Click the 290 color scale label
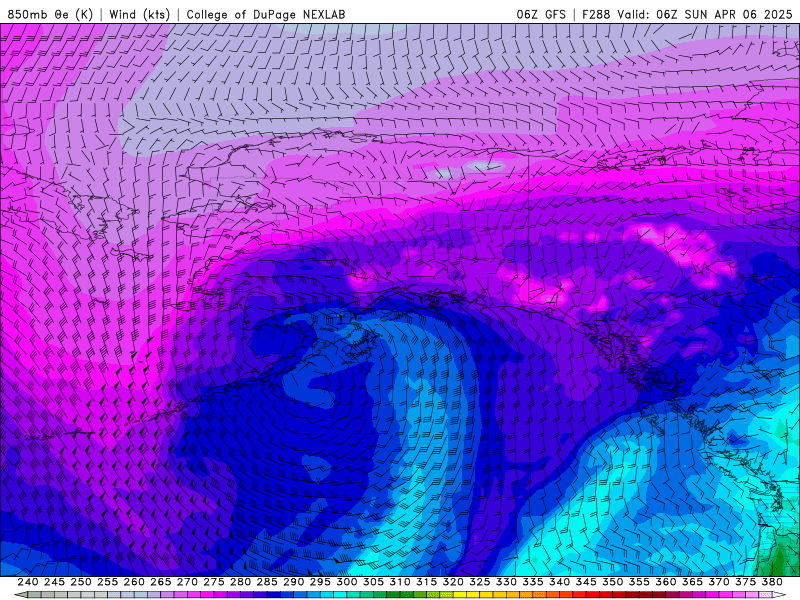Screen dimensions: 800x600 tap(293, 582)
